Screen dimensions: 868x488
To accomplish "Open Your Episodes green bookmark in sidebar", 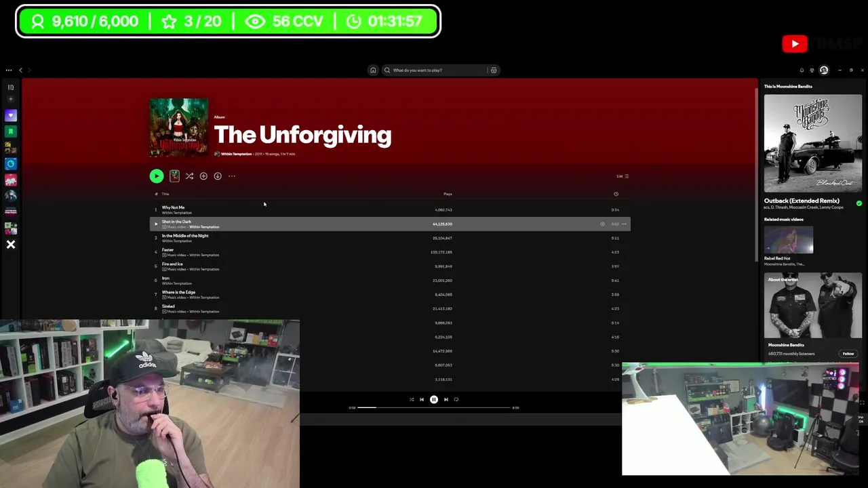I will [x=11, y=131].
